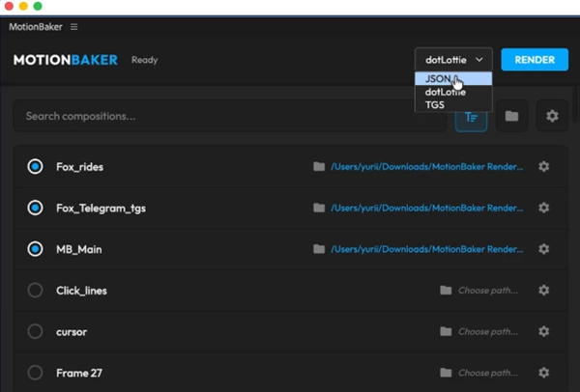The image size is (580, 392).
Task: Click folder icon in Frame 27 row
Action: click(446, 373)
